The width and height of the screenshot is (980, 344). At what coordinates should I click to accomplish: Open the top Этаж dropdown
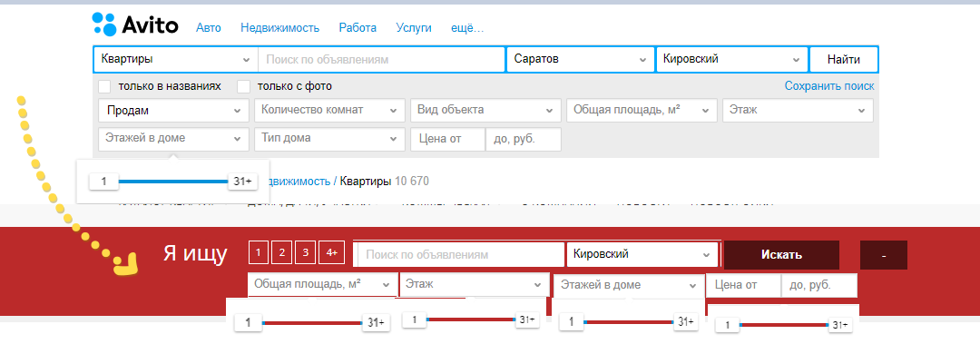799,110
